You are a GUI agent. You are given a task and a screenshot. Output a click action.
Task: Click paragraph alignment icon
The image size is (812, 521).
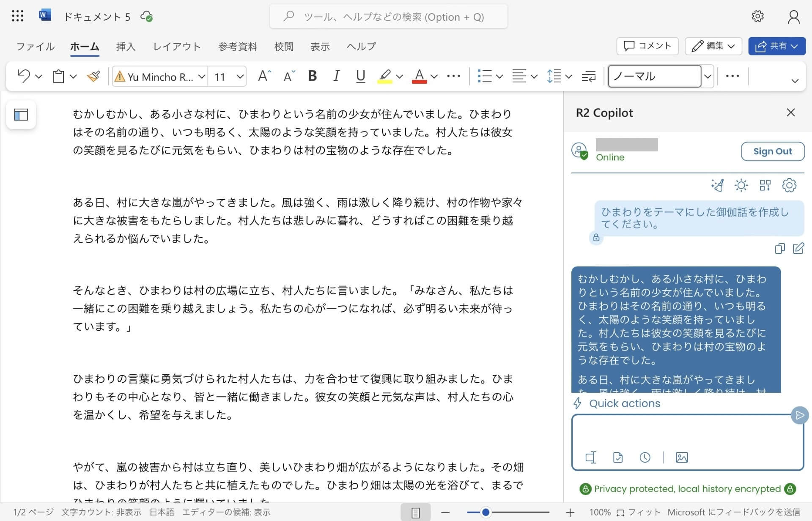(519, 76)
